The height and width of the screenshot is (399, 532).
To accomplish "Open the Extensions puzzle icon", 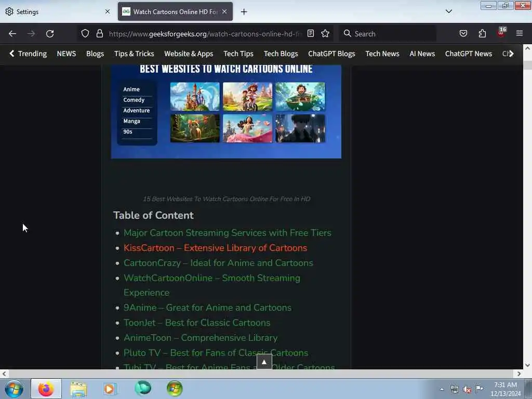I will 482,33.
